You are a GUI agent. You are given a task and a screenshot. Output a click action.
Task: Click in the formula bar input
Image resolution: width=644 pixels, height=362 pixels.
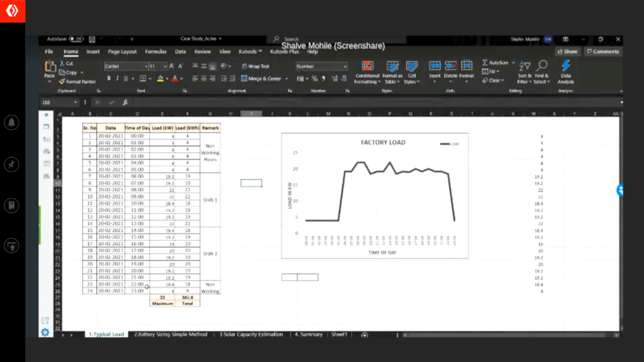[x=376, y=102]
